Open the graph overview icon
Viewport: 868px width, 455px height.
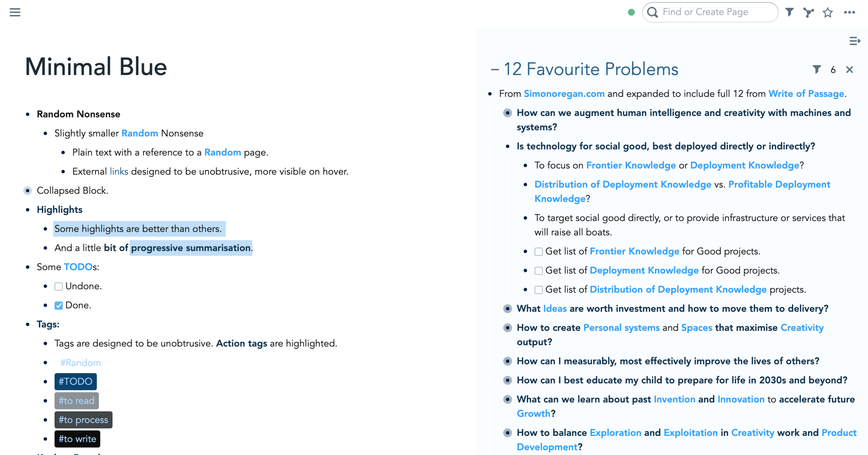[x=809, y=12]
